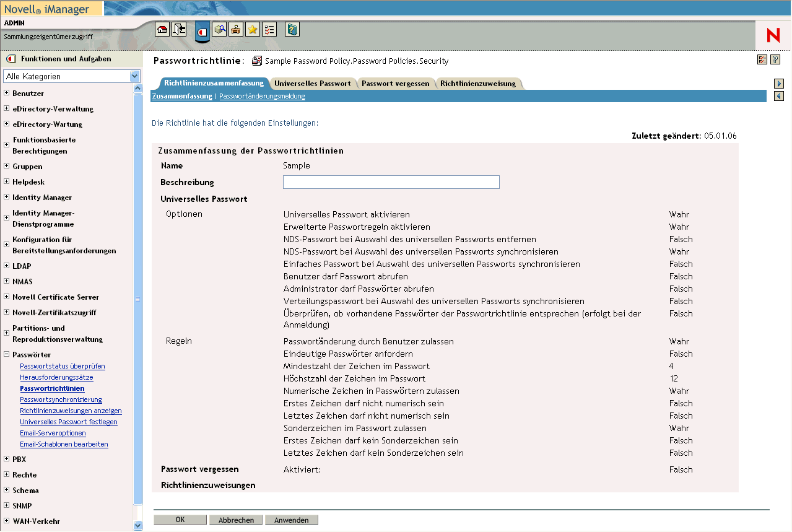Open the Configure desk icon
Image resolution: width=792 pixels, height=532 pixels.
(x=236, y=29)
